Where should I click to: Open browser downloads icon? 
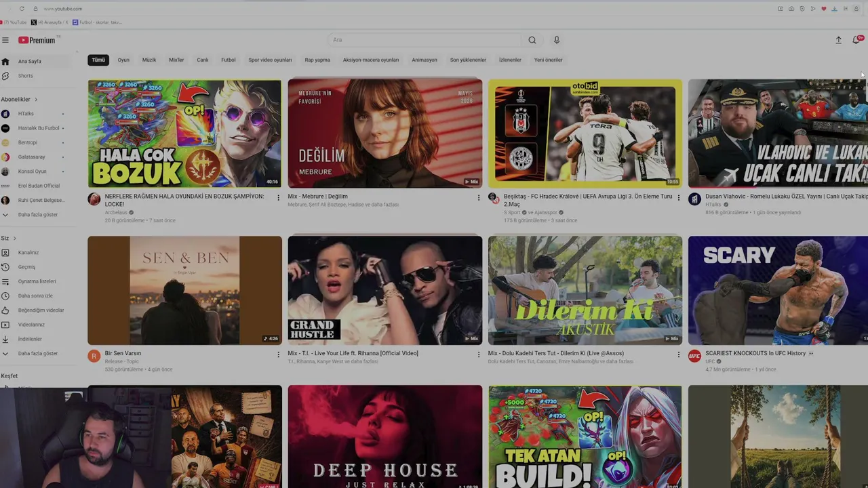(x=834, y=9)
